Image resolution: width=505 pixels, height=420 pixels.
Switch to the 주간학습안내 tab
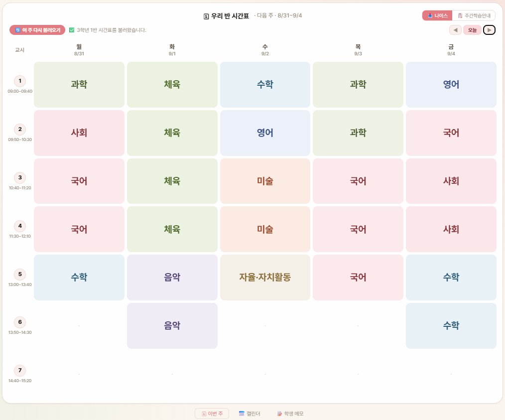pos(474,15)
